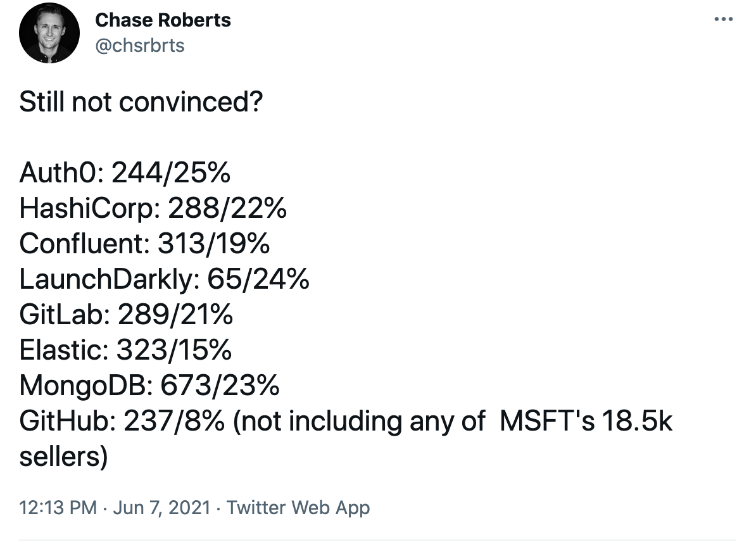Select the Elastic: 323/15% line
This screenshot has height=542, width=756.
click(125, 350)
